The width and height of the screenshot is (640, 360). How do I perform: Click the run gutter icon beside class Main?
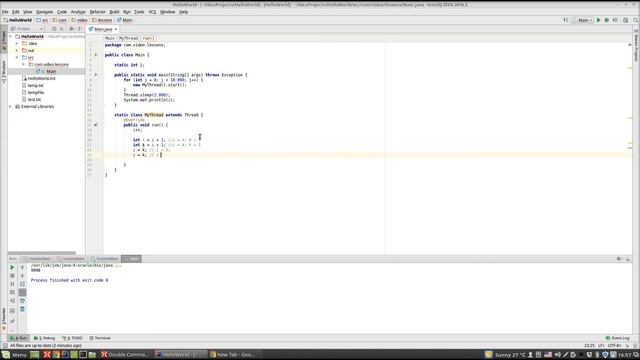(x=96, y=55)
